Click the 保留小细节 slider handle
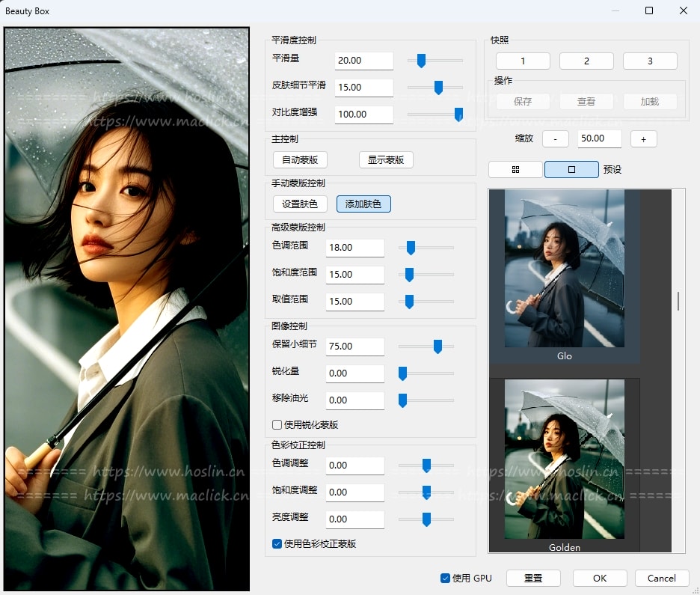Screen dimensions: 700x595 click(437, 347)
